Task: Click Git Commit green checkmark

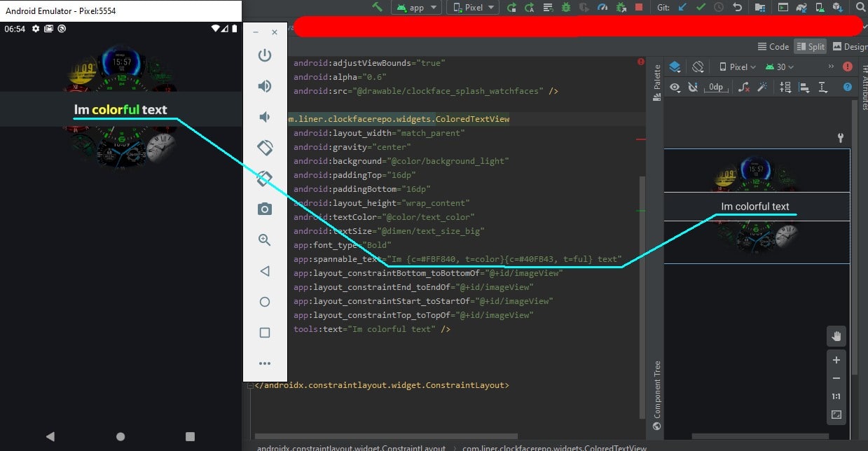Action: (701, 8)
